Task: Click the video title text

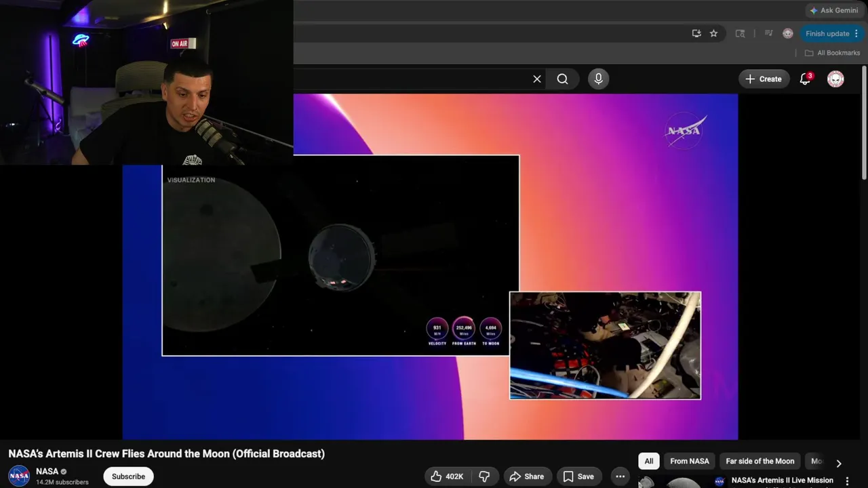Action: (166, 453)
